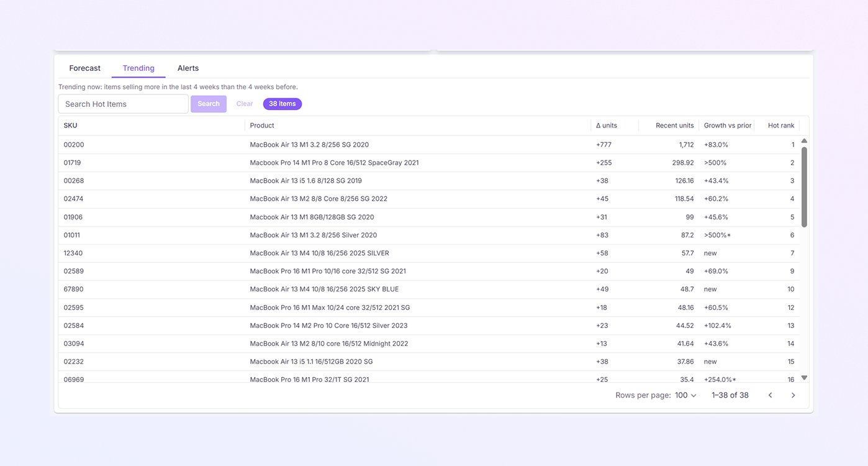Click the +255 delta units value
The width and height of the screenshot is (868, 466).
click(604, 163)
